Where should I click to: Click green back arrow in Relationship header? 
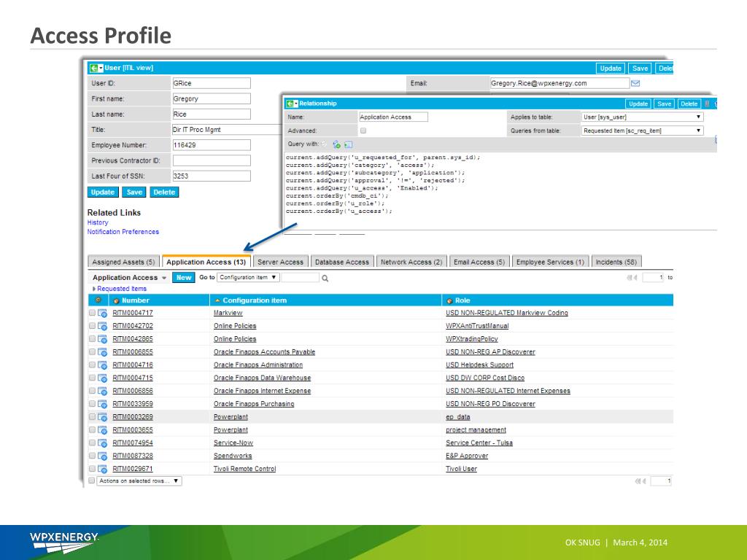[x=289, y=104]
